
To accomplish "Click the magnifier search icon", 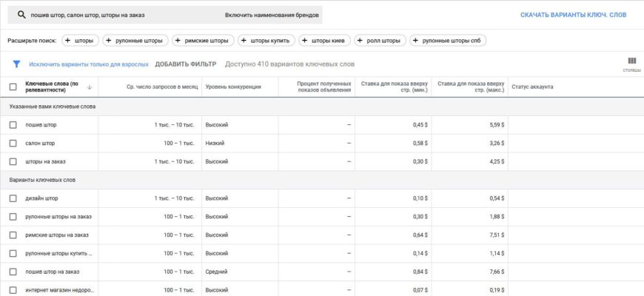I will click(x=22, y=15).
